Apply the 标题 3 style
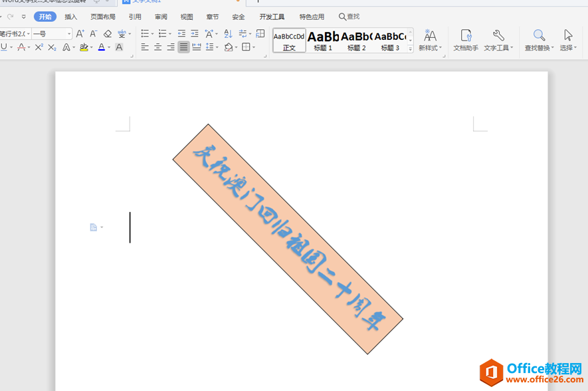The height and width of the screenshot is (391, 588). (x=390, y=41)
